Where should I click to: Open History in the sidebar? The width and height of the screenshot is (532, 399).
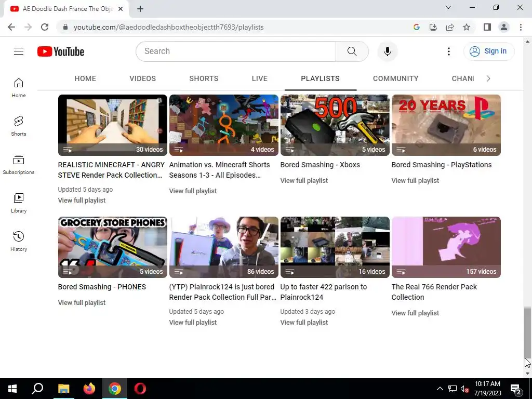click(19, 241)
